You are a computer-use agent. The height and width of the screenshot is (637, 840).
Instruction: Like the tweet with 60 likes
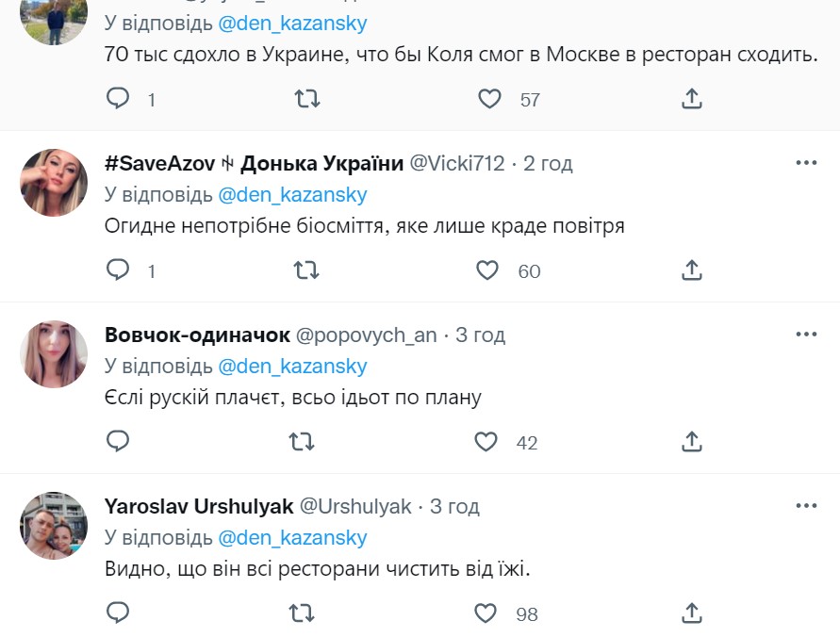tap(487, 270)
